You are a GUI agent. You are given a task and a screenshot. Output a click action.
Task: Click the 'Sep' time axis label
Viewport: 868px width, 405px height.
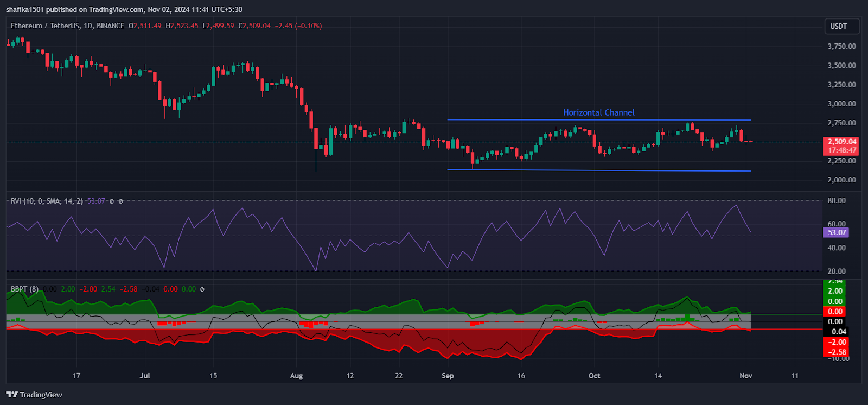448,376
